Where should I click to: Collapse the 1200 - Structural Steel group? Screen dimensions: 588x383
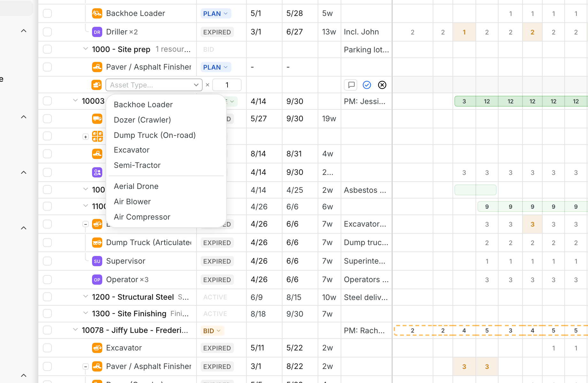pos(85,297)
